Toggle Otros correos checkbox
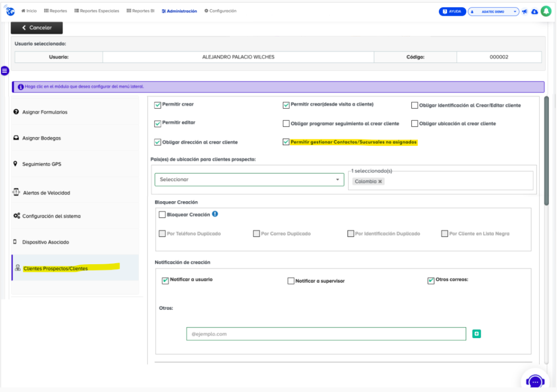Viewport: 557px width, 392px height. tap(431, 281)
